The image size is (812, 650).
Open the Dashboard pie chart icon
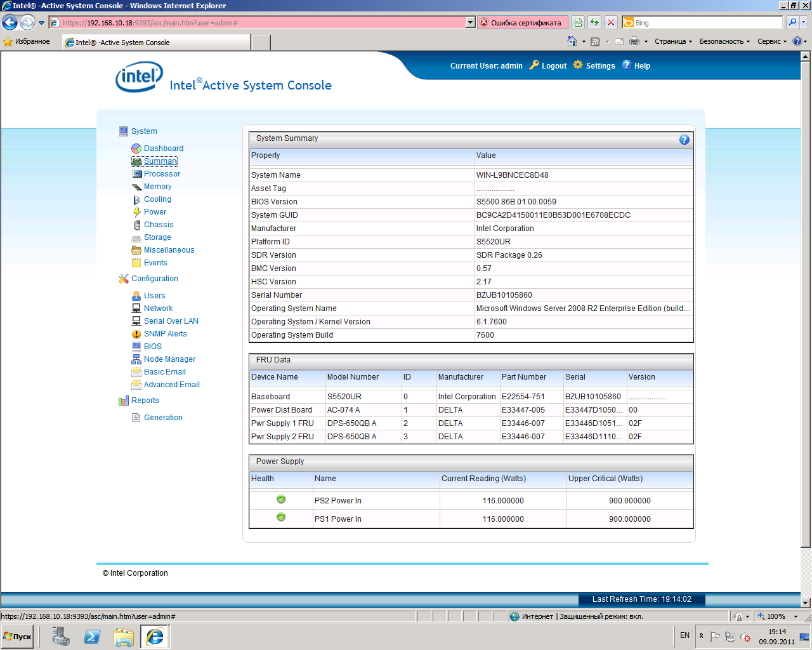click(136, 149)
